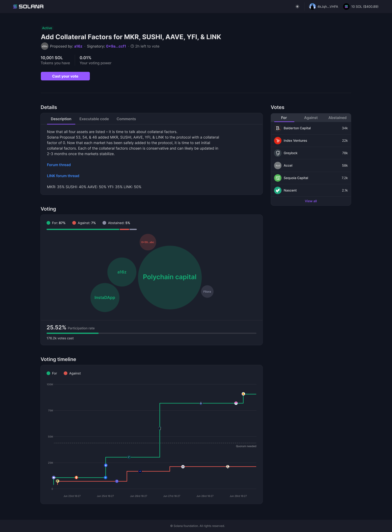Screen dimensions: 392x532
Task: Click 10 SOL ($400.89) balance
Action: (365, 7)
